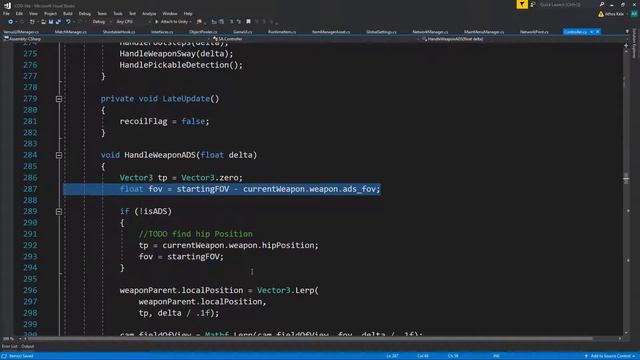Click the status bar ready icon
This screenshot has width=640, height=360.
4,356
